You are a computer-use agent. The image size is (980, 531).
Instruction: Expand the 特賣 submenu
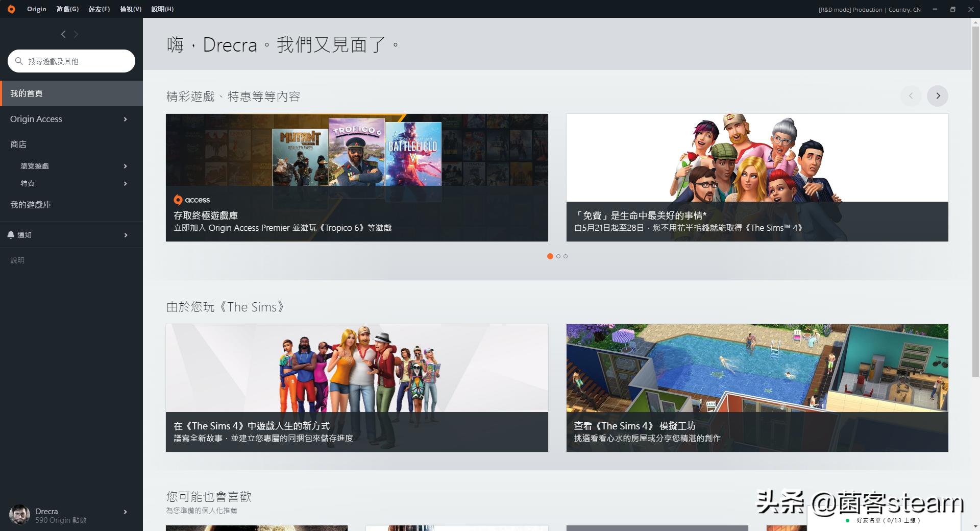click(125, 183)
